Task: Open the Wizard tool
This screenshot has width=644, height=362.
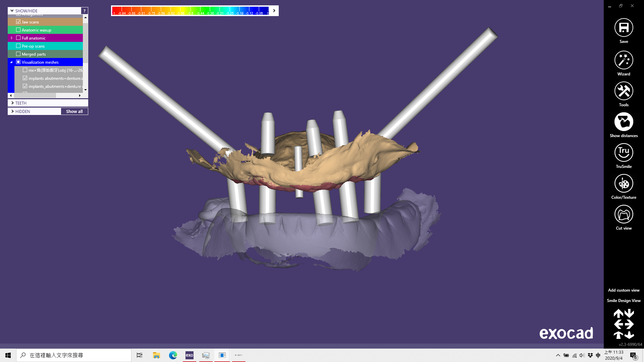Action: (x=624, y=60)
